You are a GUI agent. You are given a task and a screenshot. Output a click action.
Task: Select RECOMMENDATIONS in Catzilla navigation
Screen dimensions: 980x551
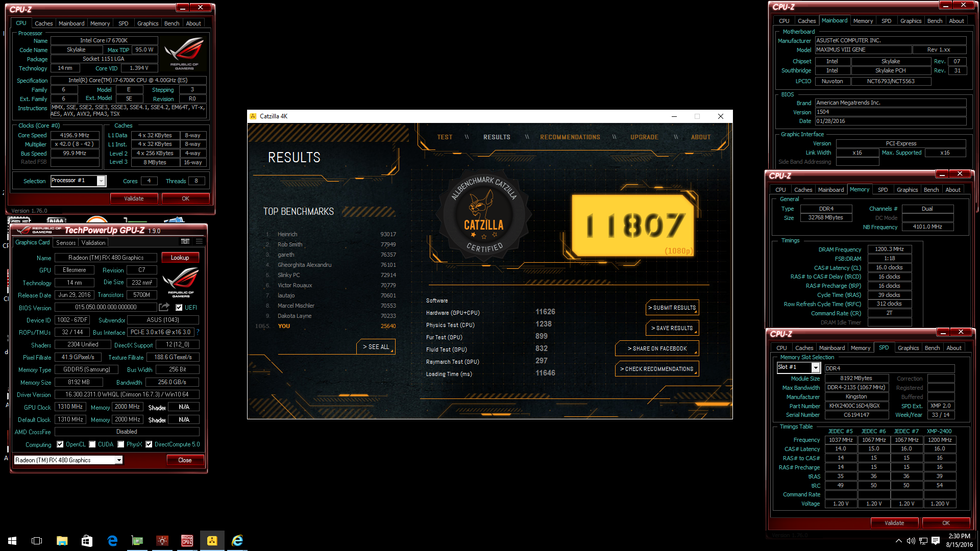point(570,137)
